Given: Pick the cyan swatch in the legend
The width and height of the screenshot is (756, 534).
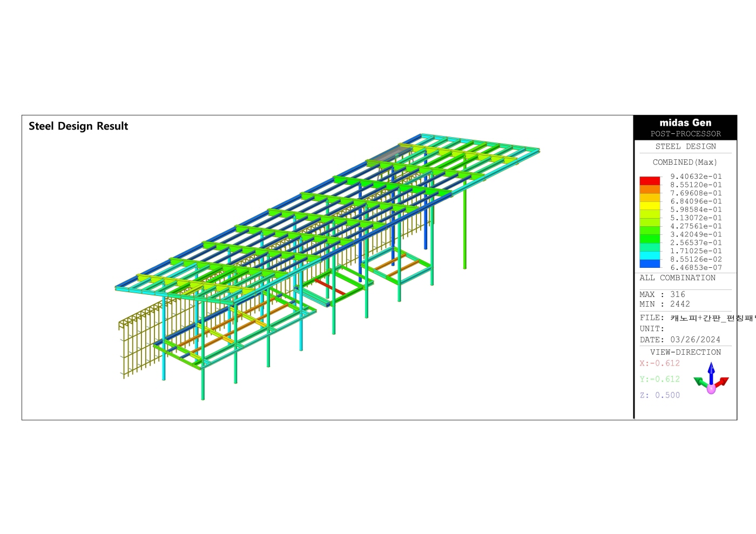Looking at the screenshot, I should point(650,255).
